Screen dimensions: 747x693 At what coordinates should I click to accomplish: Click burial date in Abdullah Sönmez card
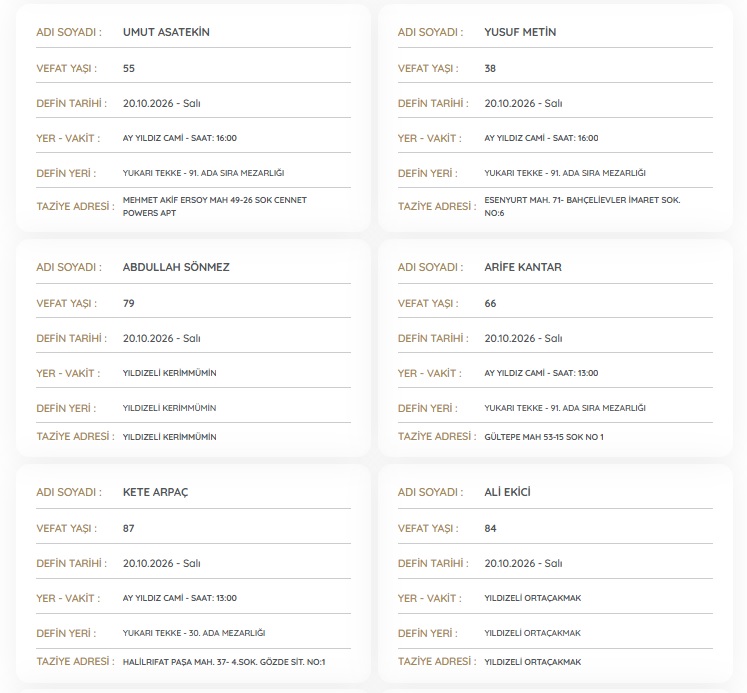pos(162,338)
